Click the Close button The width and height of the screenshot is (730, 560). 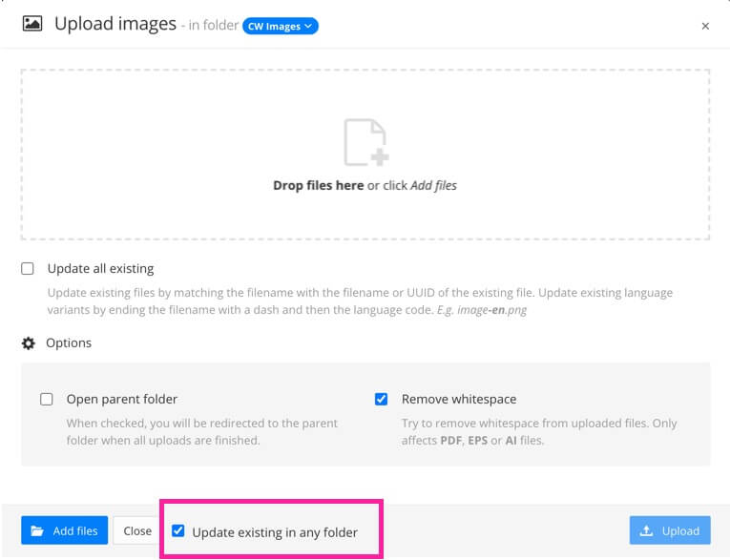[x=137, y=530]
